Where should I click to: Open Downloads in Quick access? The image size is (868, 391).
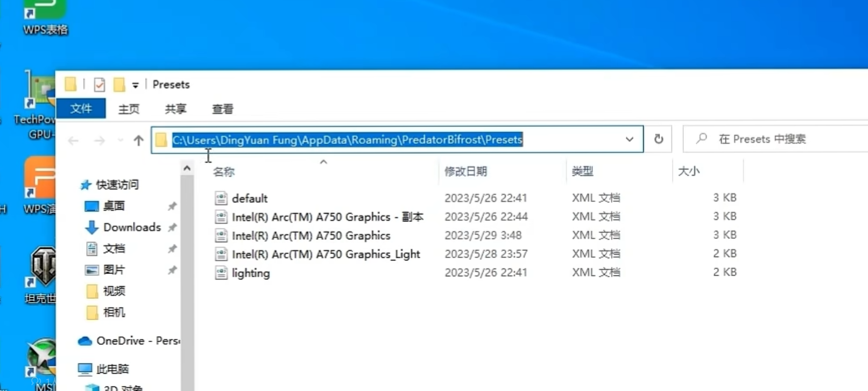pos(132,227)
